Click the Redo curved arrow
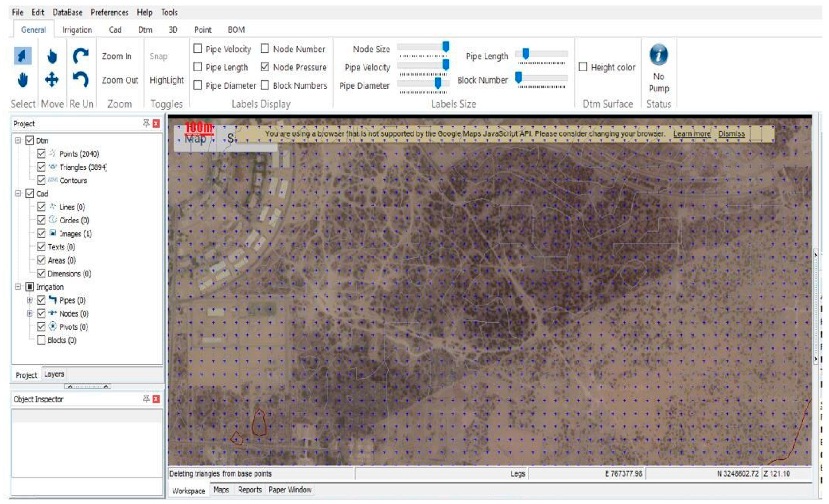Screen dimensions: 829x504 pos(81,56)
